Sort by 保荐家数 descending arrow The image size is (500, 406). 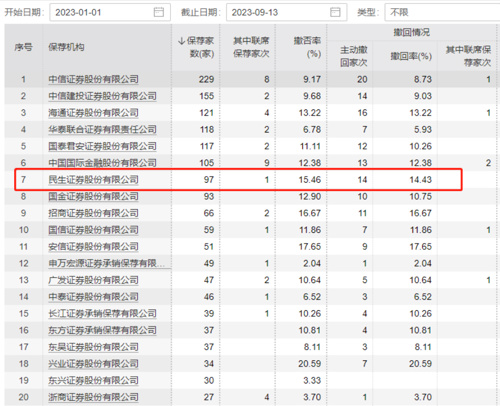point(182,41)
